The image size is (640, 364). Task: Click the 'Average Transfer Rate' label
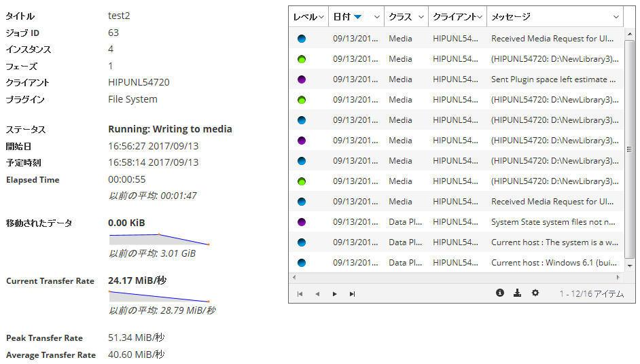tap(51, 355)
